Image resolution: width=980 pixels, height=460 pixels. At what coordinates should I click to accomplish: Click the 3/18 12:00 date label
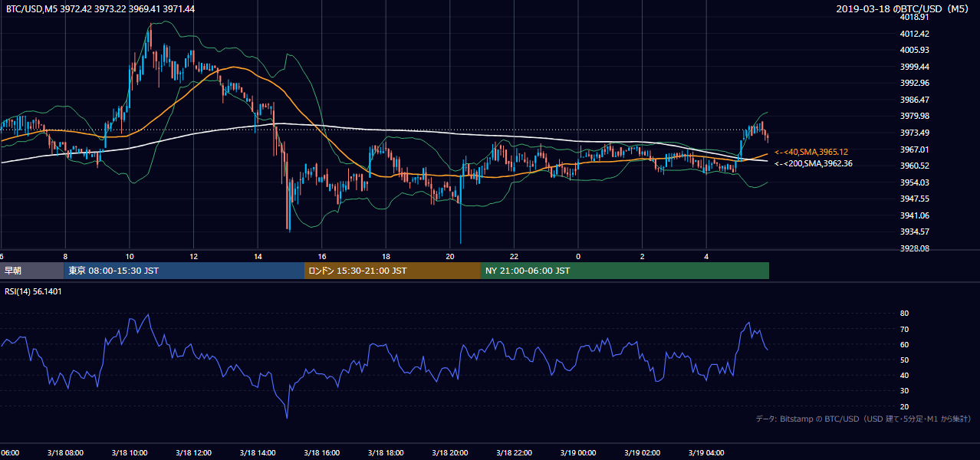(193, 453)
